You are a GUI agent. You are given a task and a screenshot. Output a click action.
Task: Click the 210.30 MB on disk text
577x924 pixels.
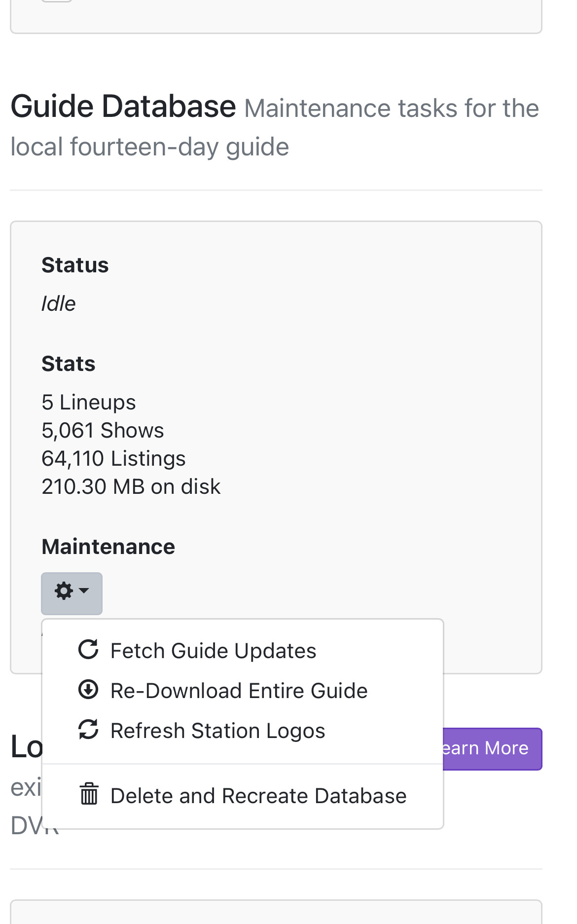(131, 486)
